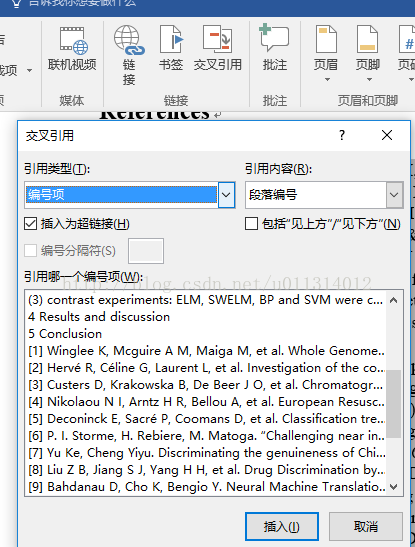Expand the 页眉 dropdown arrow
Viewport: 415px width, 547px height.
[327, 80]
